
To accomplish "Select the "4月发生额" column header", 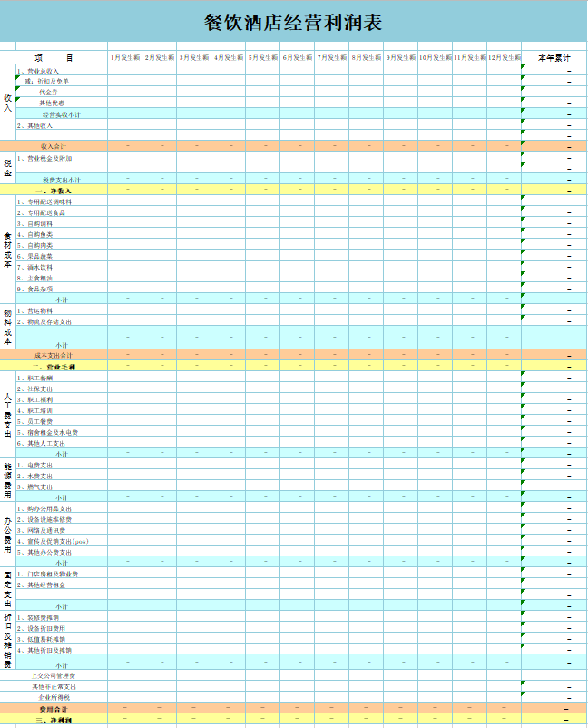I will coord(229,57).
